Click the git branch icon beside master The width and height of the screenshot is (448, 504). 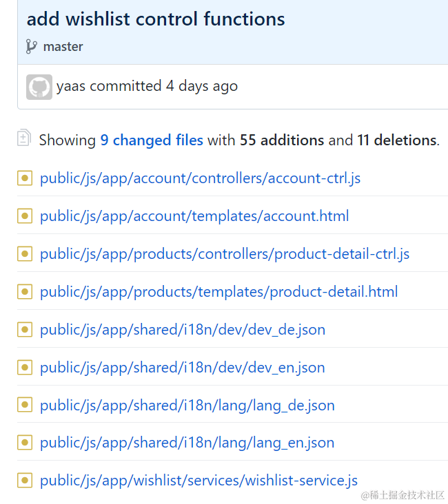click(x=32, y=47)
